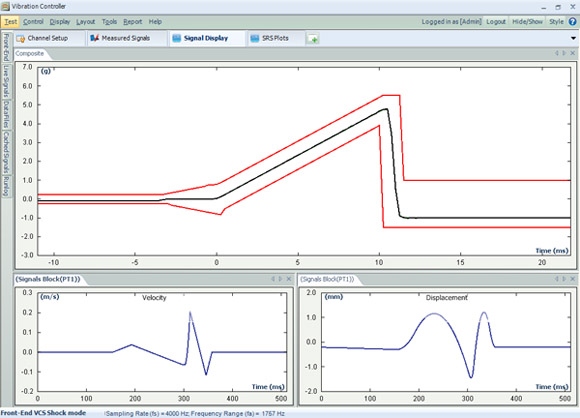The width and height of the screenshot is (580, 418).
Task: Close the Displacement signals pane
Action: coord(572,279)
